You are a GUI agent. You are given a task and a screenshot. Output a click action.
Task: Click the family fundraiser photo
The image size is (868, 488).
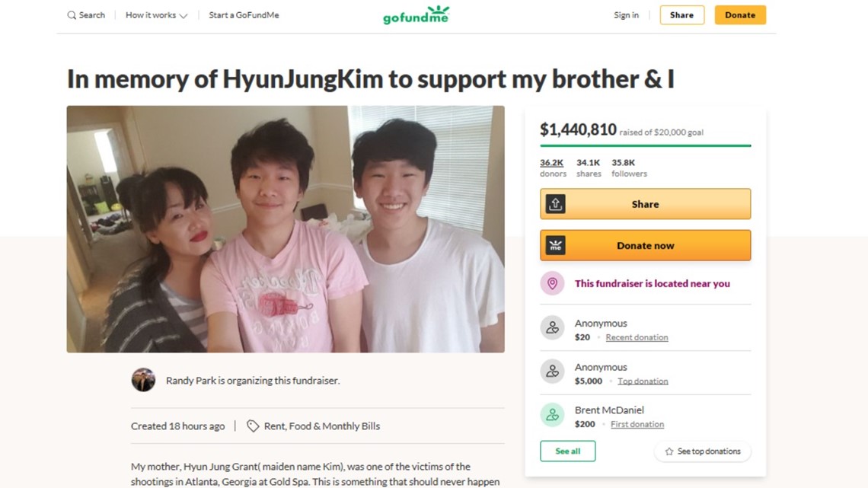[286, 229]
